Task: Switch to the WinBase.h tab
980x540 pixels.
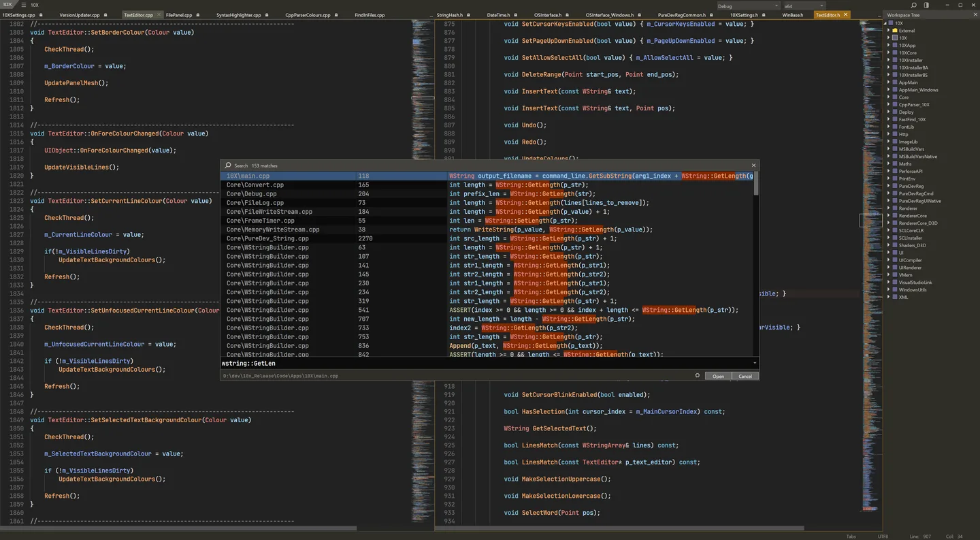Action: click(792, 14)
